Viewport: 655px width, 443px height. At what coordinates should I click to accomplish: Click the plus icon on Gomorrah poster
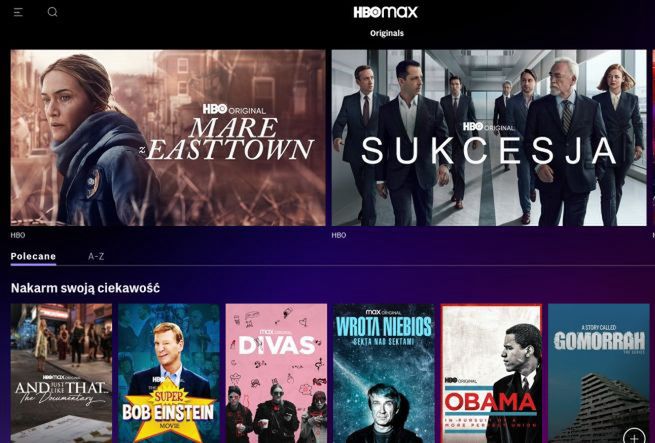click(634, 437)
